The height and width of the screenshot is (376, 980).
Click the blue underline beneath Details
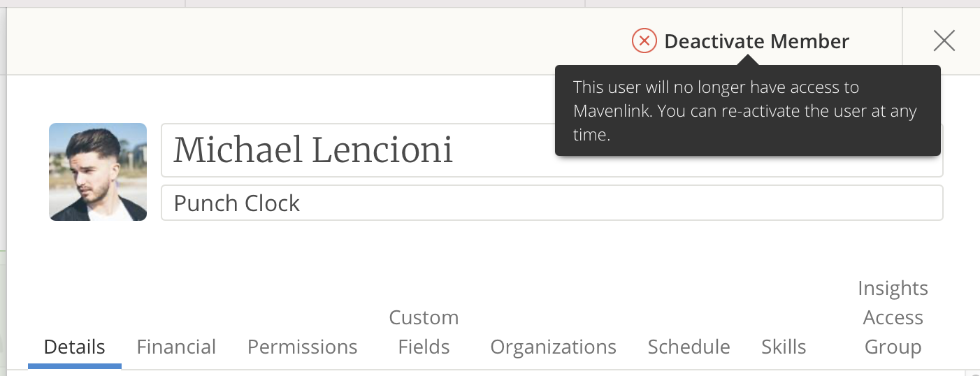74,366
